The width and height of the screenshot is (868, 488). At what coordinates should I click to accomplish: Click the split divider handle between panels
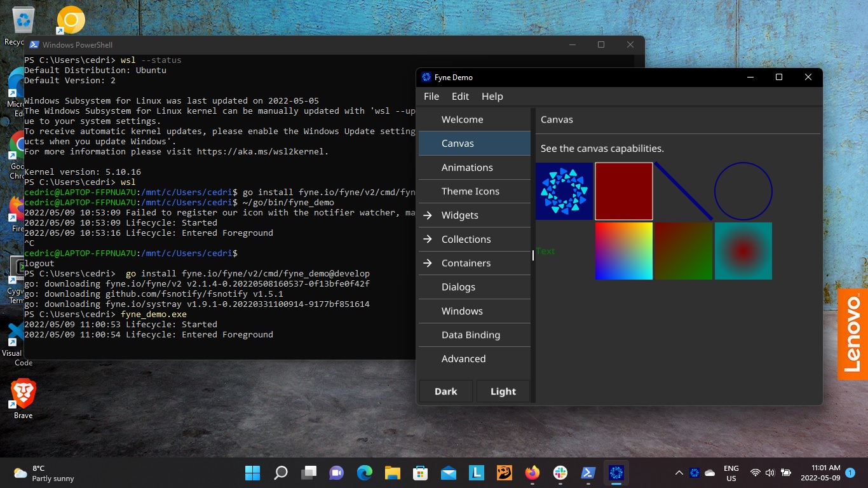533,255
